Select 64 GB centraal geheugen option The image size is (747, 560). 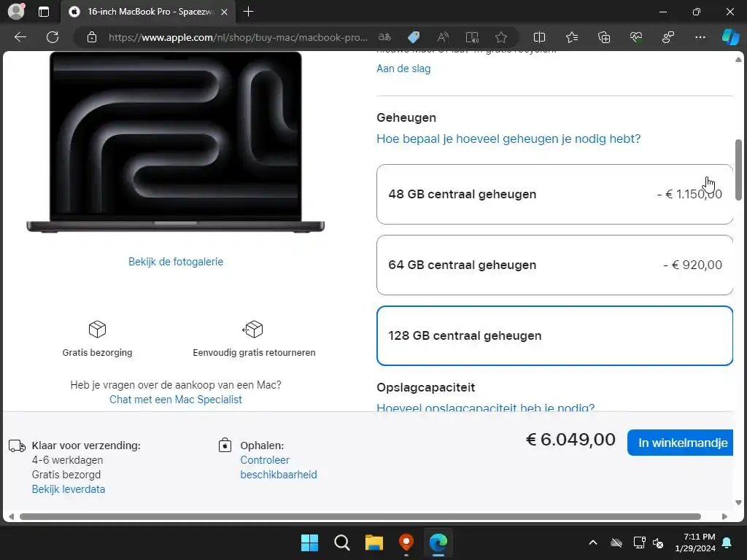[554, 265]
